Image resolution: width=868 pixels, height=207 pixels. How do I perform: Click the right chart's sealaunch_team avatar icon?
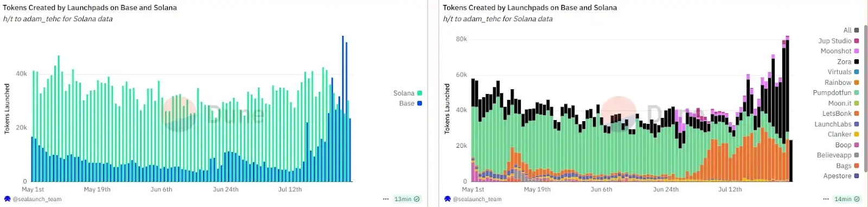coord(448,199)
